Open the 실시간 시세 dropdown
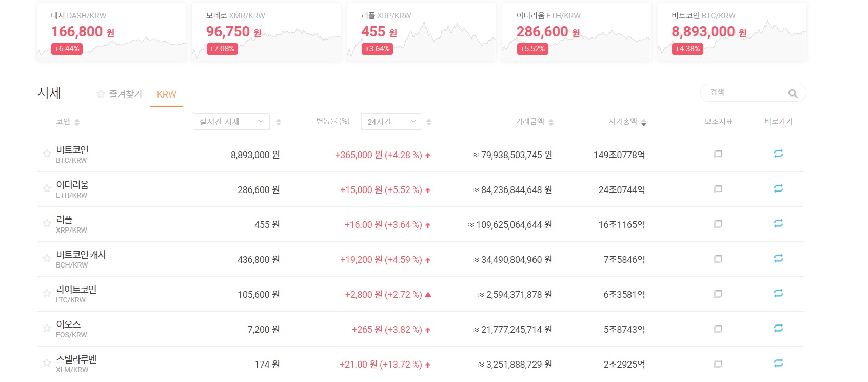Screen dimensions: 868x382 tap(231, 122)
